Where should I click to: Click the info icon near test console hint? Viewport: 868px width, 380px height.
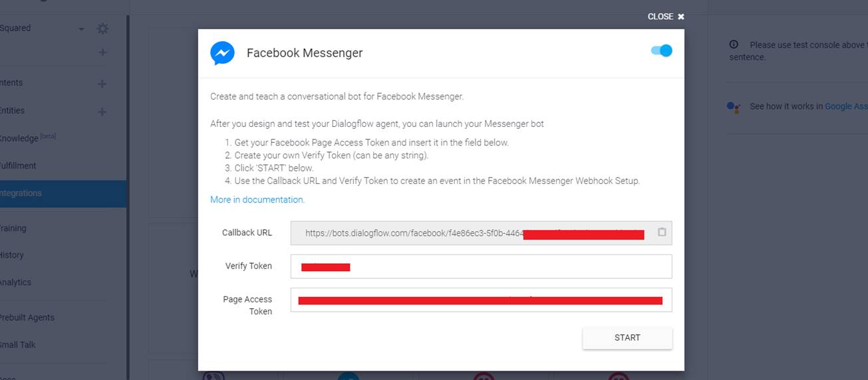click(x=734, y=45)
